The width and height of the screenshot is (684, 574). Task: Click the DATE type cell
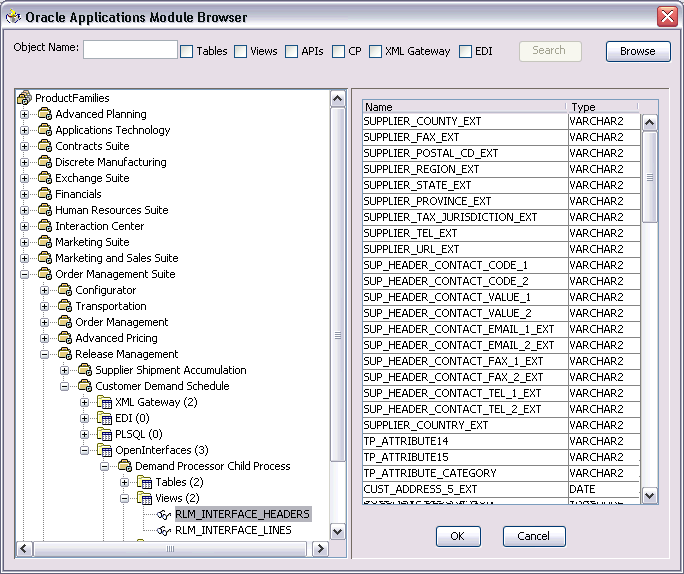[604, 489]
